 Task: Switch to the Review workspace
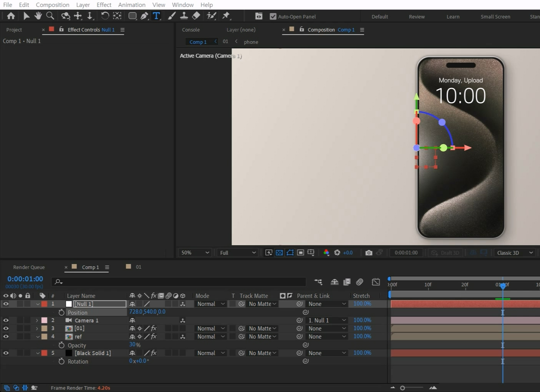pos(417,17)
